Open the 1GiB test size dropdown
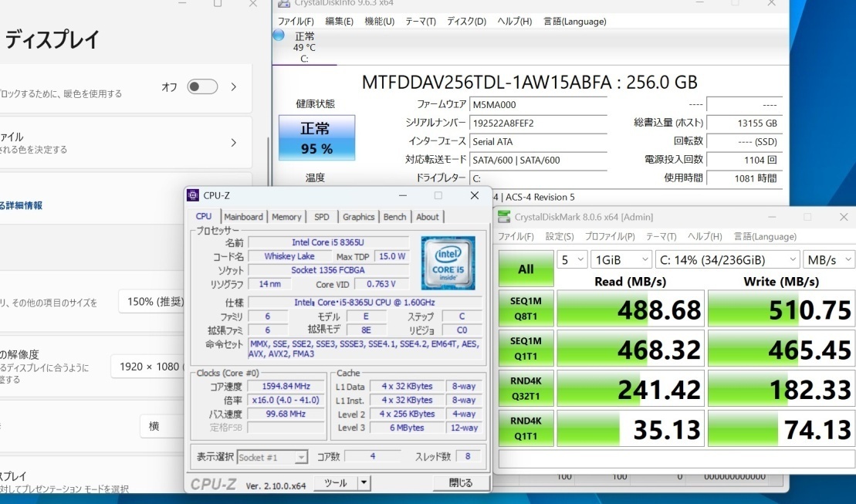 (x=621, y=260)
